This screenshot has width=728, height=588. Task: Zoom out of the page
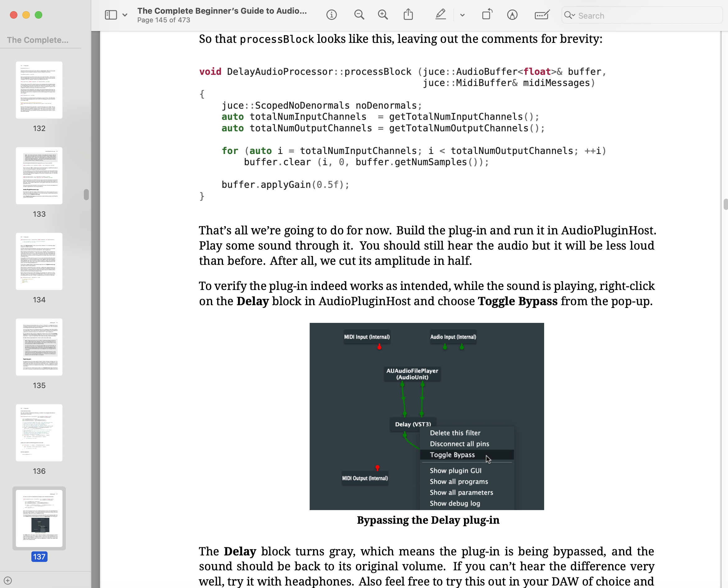point(359,15)
